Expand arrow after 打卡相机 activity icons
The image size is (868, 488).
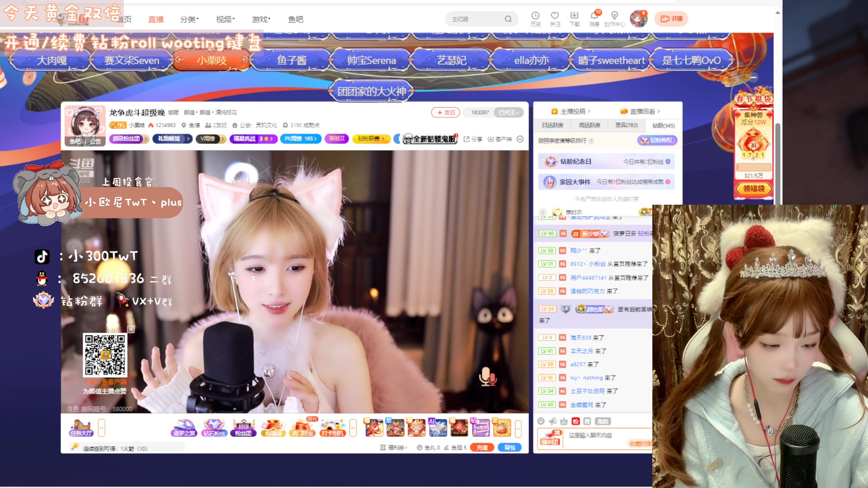[x=353, y=427]
